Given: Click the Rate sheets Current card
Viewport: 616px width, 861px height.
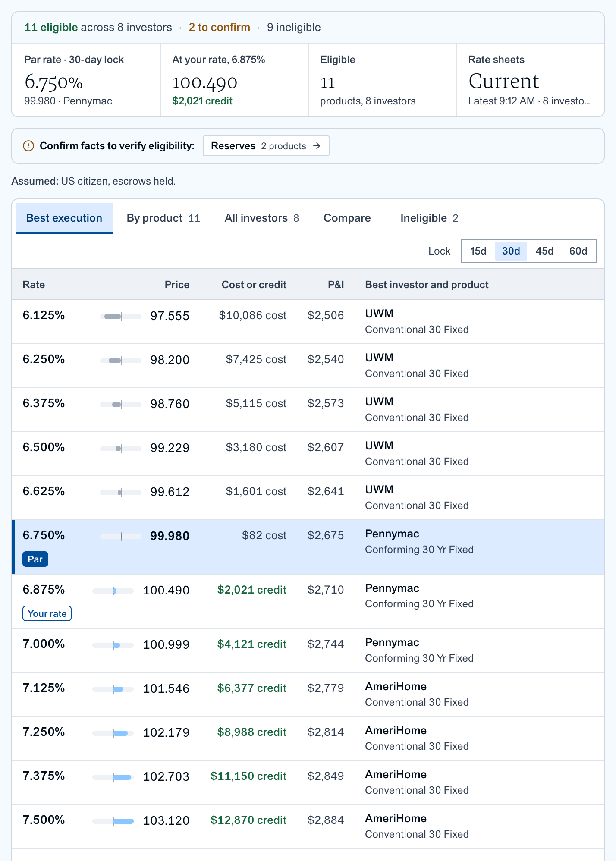Looking at the screenshot, I should [530, 80].
